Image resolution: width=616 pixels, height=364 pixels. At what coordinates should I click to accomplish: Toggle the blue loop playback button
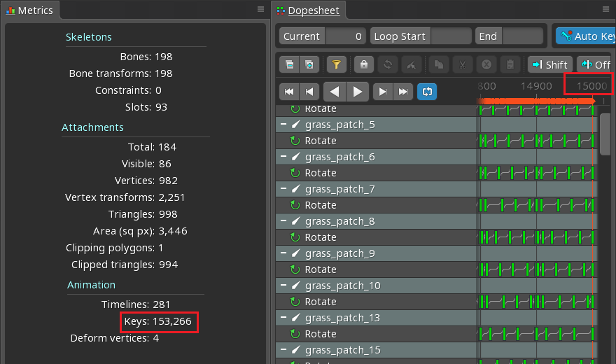point(426,92)
